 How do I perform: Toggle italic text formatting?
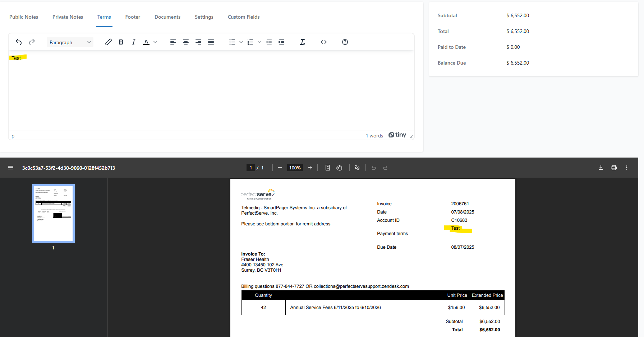(134, 42)
